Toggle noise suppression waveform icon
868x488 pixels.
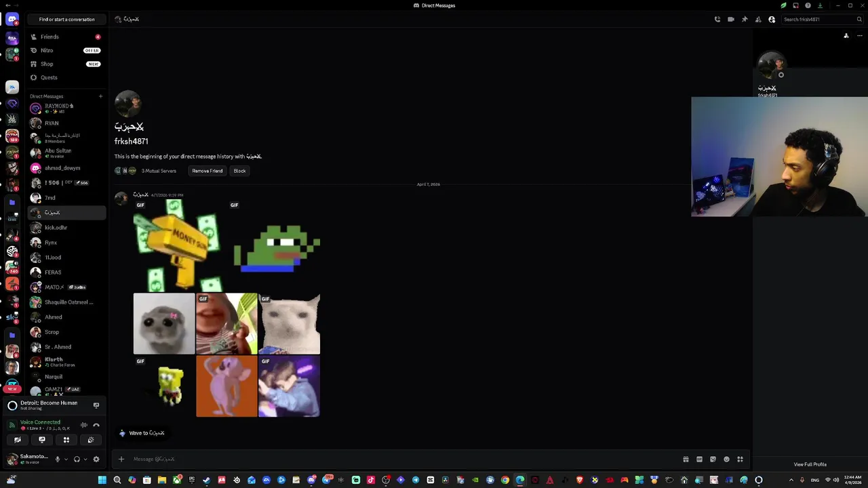click(x=84, y=425)
